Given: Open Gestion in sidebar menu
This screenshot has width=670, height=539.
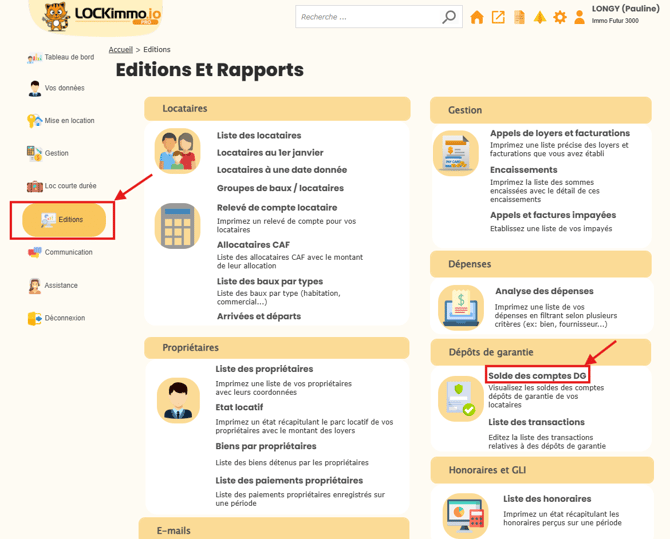Looking at the screenshot, I should [47, 153].
